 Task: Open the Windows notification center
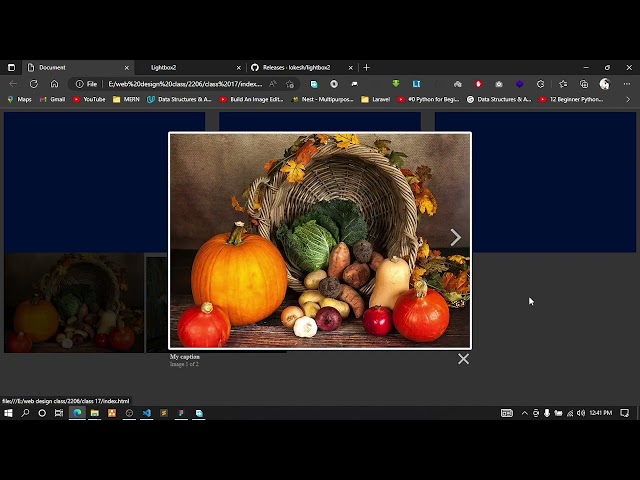pyautogui.click(x=624, y=413)
